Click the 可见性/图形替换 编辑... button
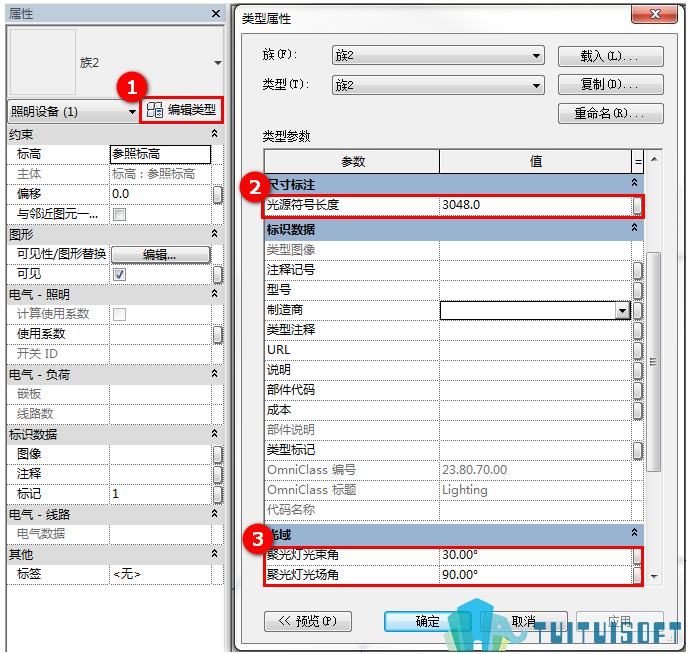This screenshot has height=654, width=688. [161, 254]
